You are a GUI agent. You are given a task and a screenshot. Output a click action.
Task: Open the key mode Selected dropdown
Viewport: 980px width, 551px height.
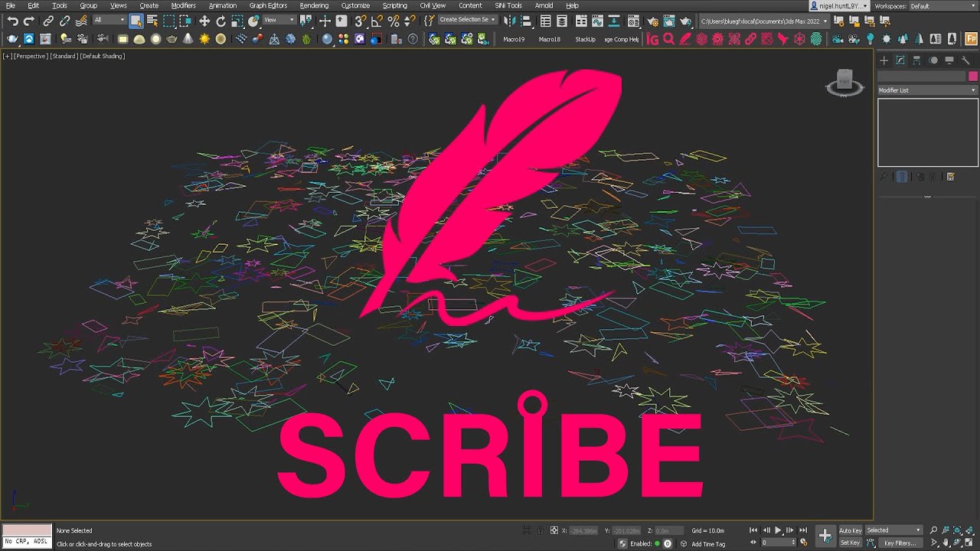point(893,530)
